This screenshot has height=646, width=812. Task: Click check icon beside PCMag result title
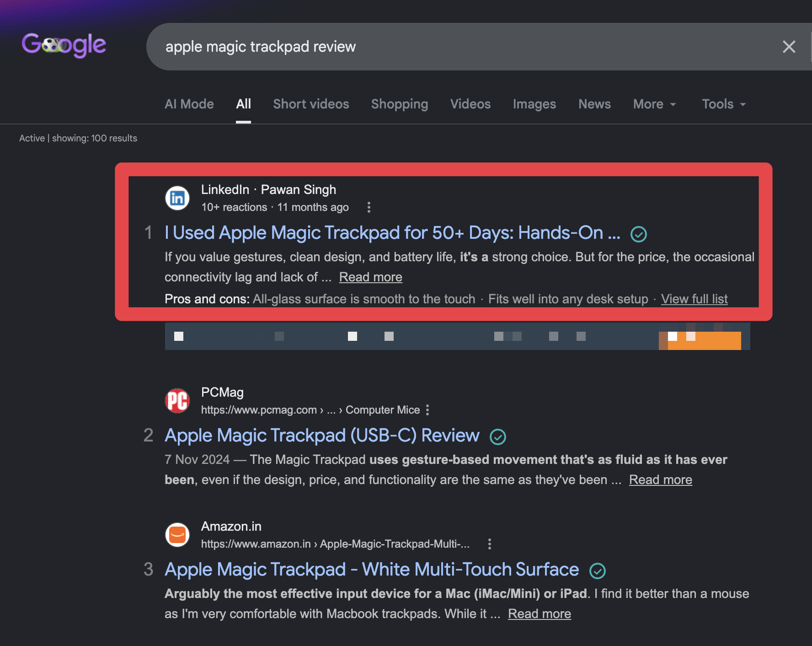497,437
